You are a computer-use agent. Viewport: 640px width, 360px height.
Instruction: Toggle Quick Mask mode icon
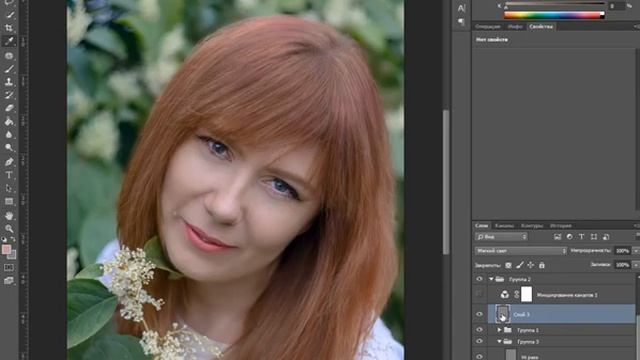tap(9, 268)
